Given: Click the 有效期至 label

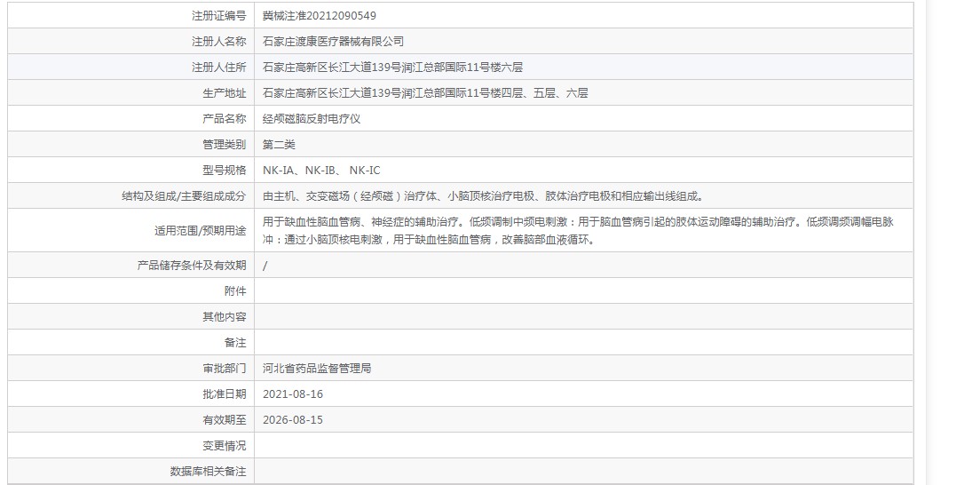Looking at the screenshot, I should point(225,420).
